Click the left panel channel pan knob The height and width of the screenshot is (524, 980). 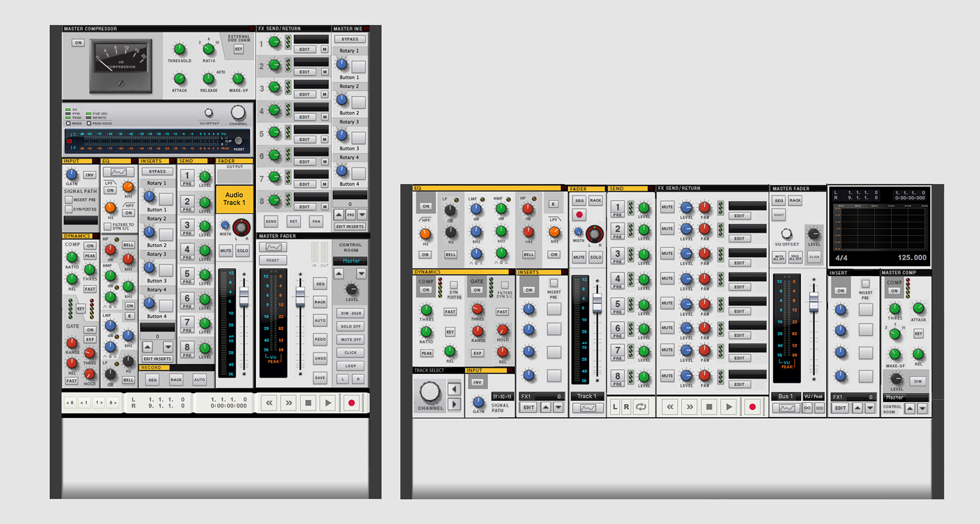(x=241, y=227)
